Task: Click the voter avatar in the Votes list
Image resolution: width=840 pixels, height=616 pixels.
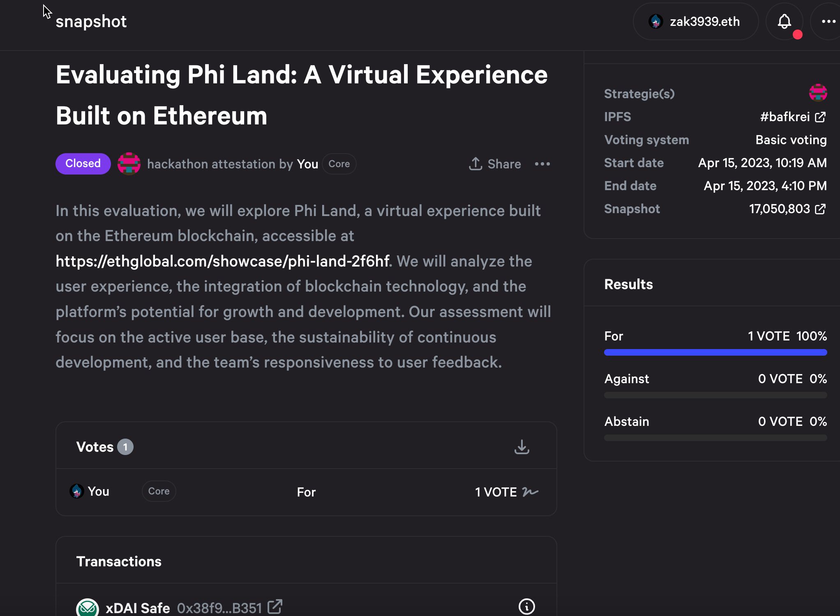Action: (x=77, y=491)
